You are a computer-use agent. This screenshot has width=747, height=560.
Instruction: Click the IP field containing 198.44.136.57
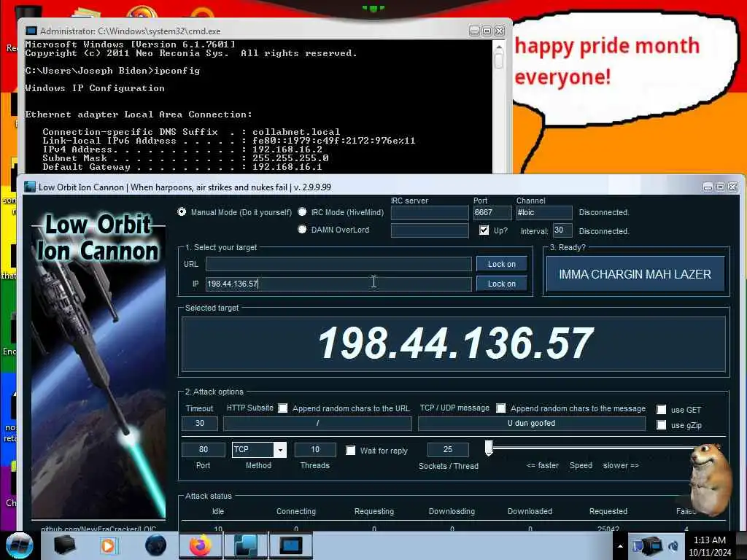(x=338, y=284)
